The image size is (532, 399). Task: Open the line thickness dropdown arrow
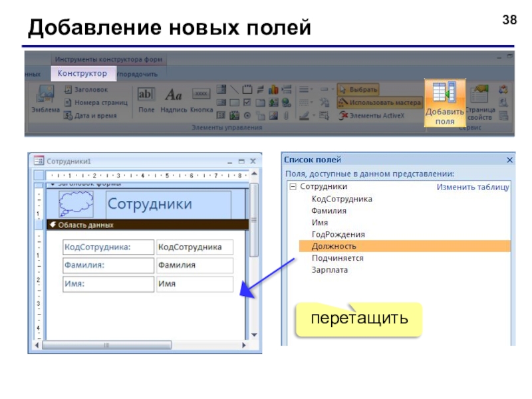point(312,90)
